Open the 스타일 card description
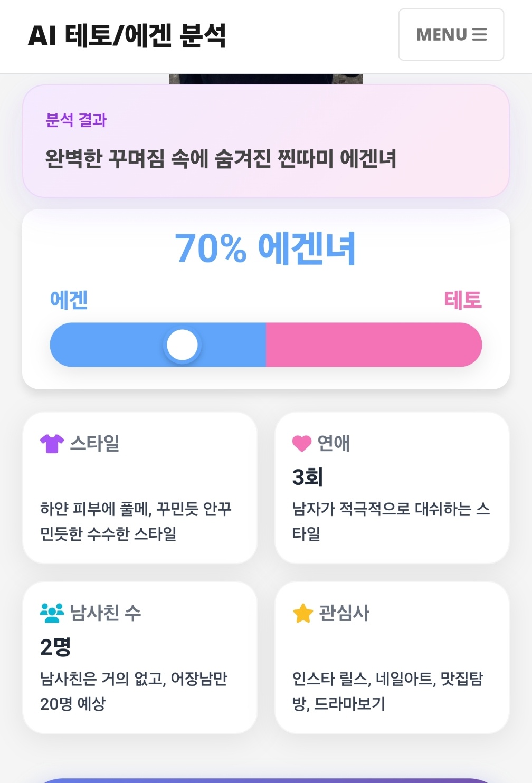This screenshot has width=532, height=783. (136, 521)
